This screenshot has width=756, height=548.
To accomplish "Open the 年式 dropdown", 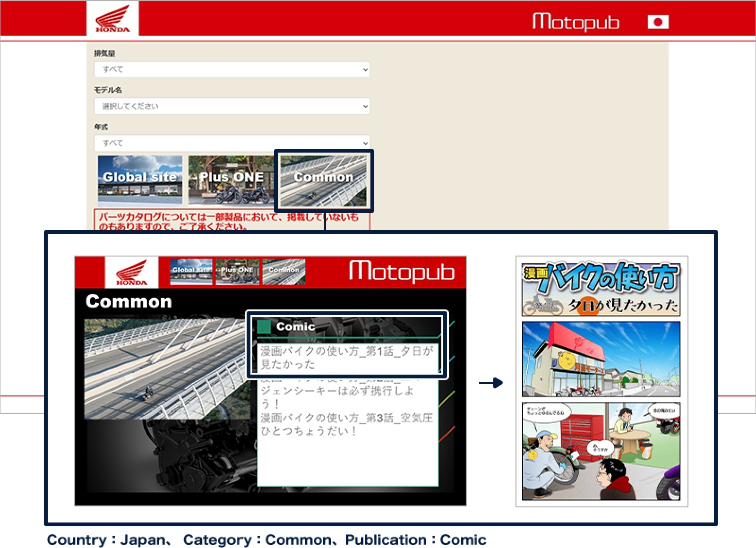I will [232, 143].
